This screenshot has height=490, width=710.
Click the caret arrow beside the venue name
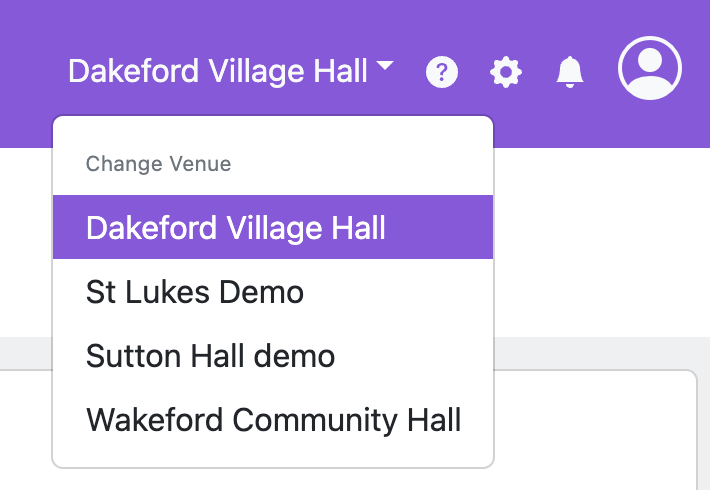click(386, 68)
